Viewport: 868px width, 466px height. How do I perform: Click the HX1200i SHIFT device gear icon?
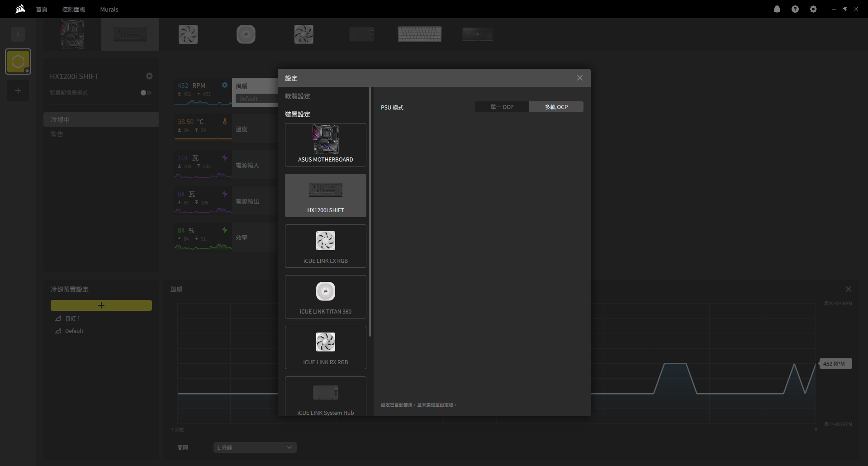[149, 76]
